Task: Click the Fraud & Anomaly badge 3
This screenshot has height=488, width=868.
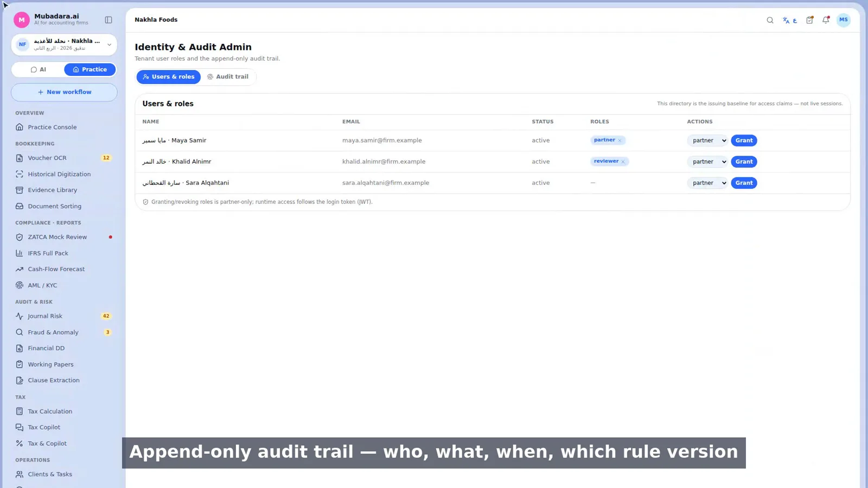Action: pos(107,332)
